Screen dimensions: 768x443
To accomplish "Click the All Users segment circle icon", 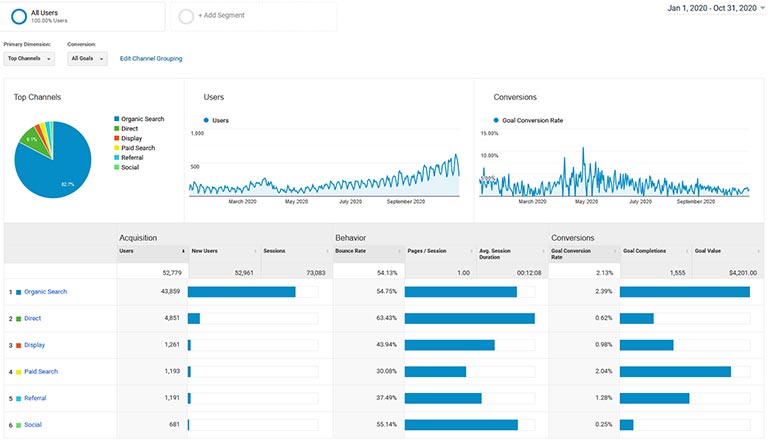I will click(19, 16).
